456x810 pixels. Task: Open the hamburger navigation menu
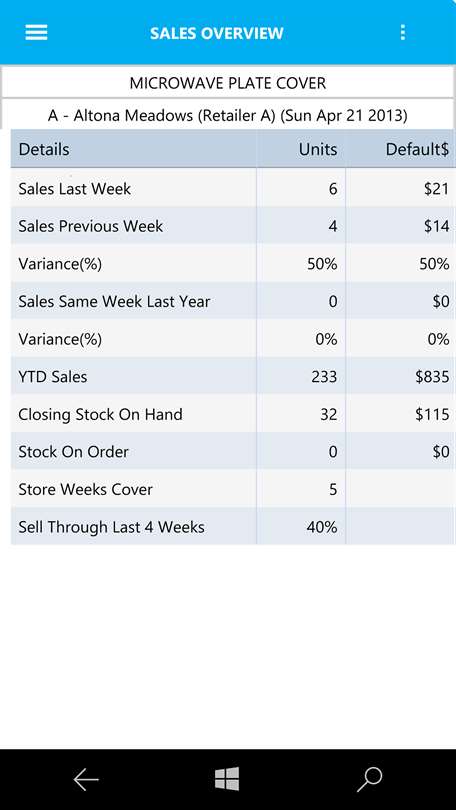tap(36, 33)
